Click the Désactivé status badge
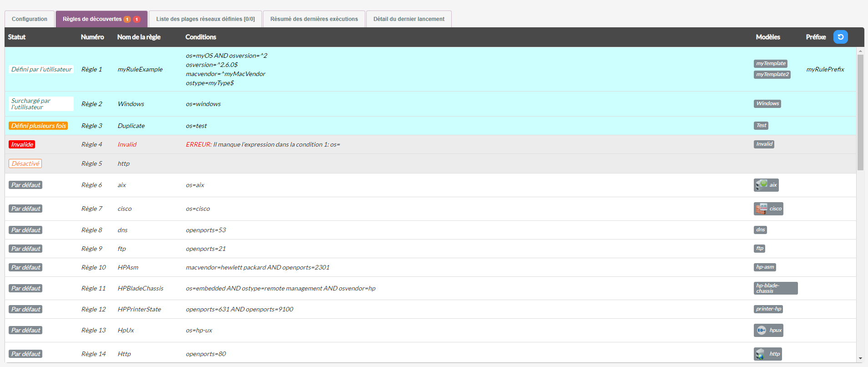This screenshot has height=367, width=868. (25, 163)
